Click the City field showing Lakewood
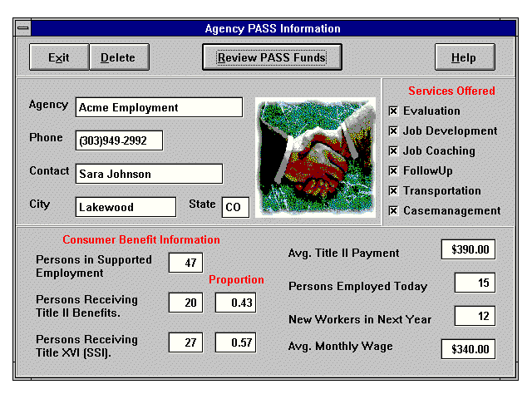The height and width of the screenshot is (399, 532). [x=126, y=207]
